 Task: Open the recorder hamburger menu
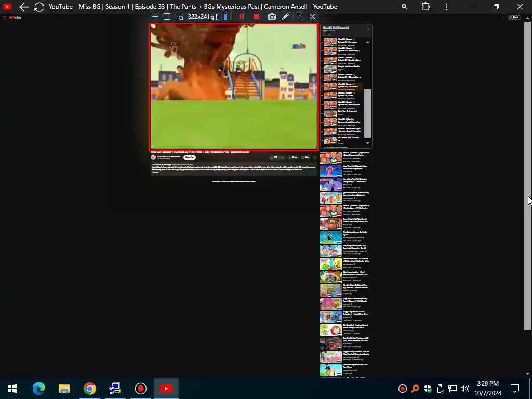(x=155, y=17)
